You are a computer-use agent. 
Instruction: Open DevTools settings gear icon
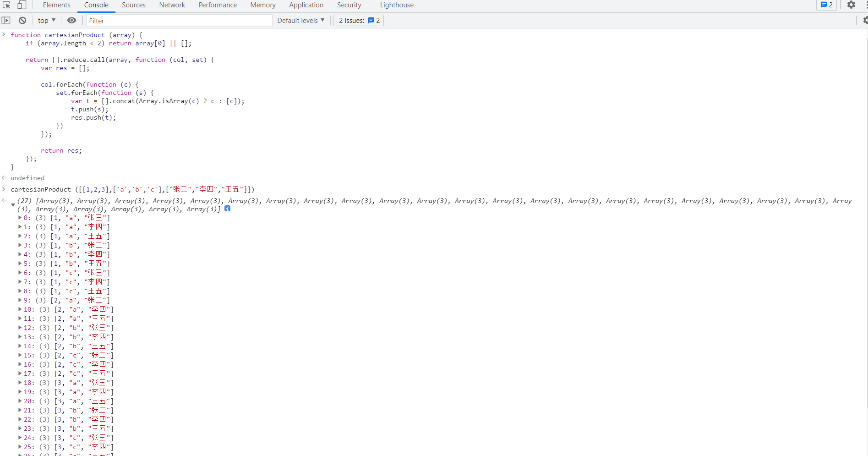(851, 5)
